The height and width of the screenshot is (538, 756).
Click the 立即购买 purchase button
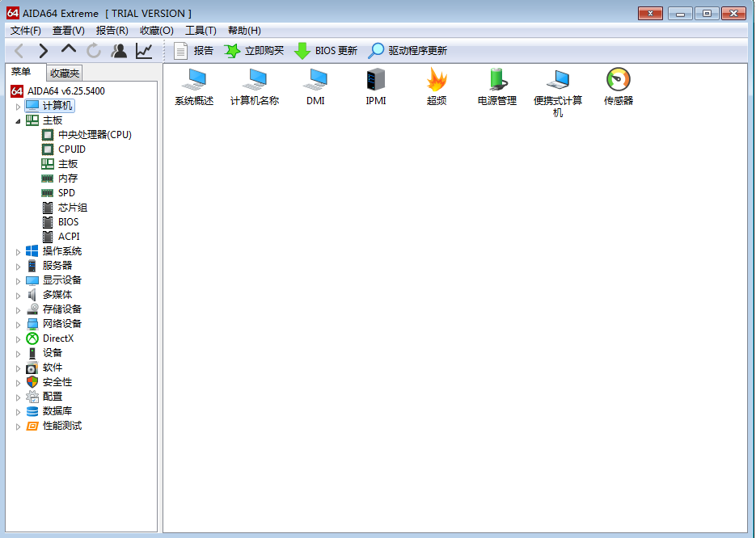256,49
